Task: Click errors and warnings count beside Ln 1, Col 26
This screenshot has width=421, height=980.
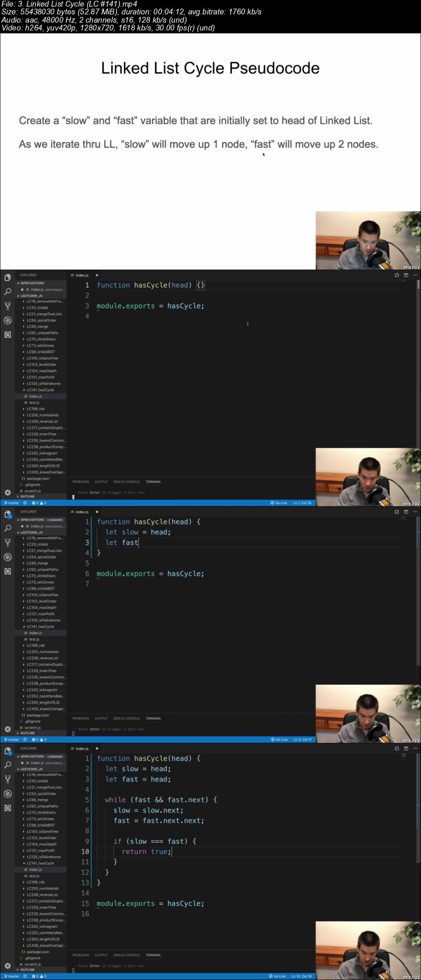Action: 39,503
